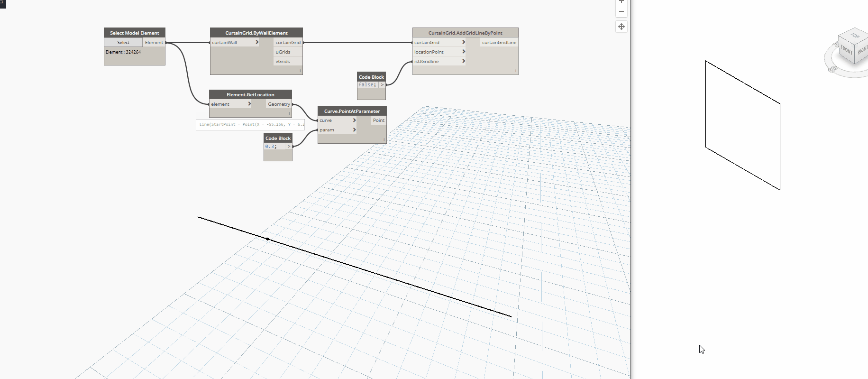Click the RIGHT face of the ViewCube
Image resolution: width=868 pixels, height=379 pixels.
862,50
